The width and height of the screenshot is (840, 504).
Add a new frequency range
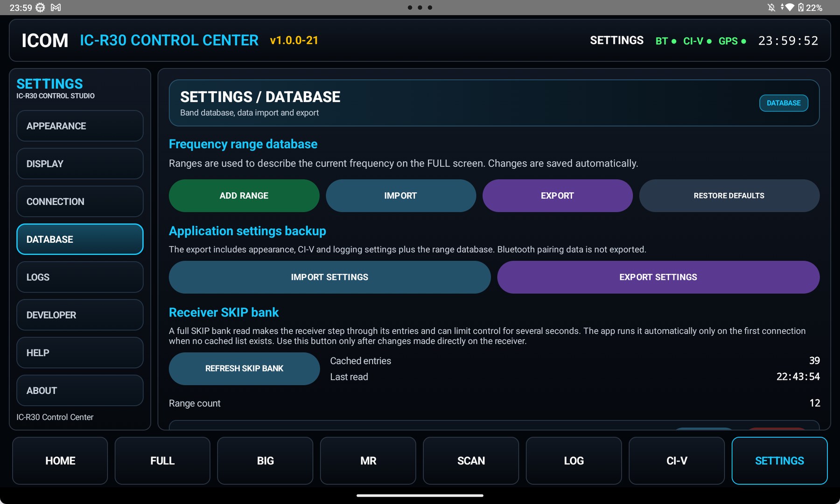click(244, 196)
